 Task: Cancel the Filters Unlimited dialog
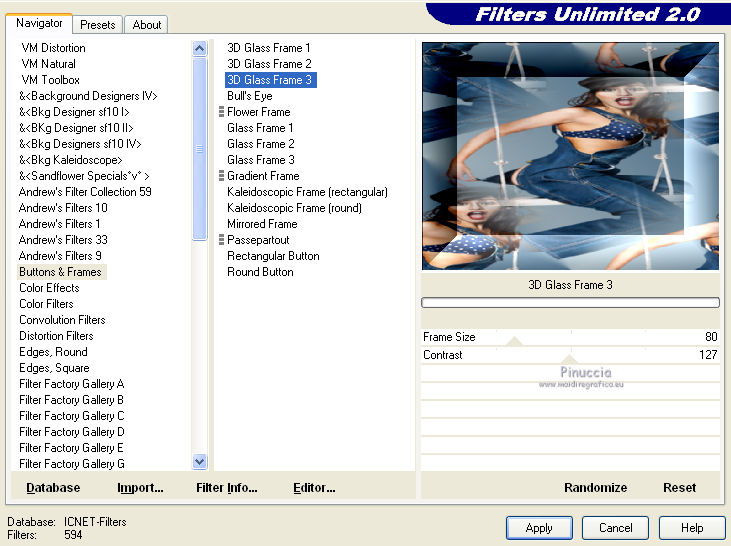click(x=615, y=528)
